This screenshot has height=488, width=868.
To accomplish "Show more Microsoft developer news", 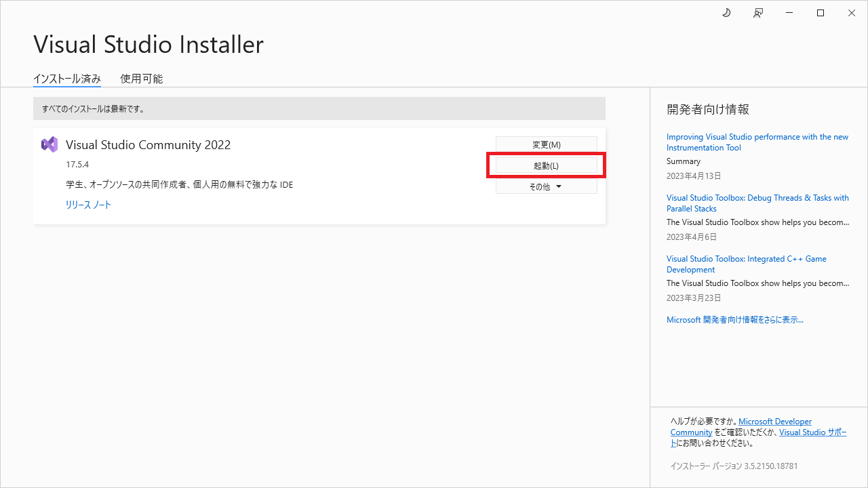I will (734, 319).
